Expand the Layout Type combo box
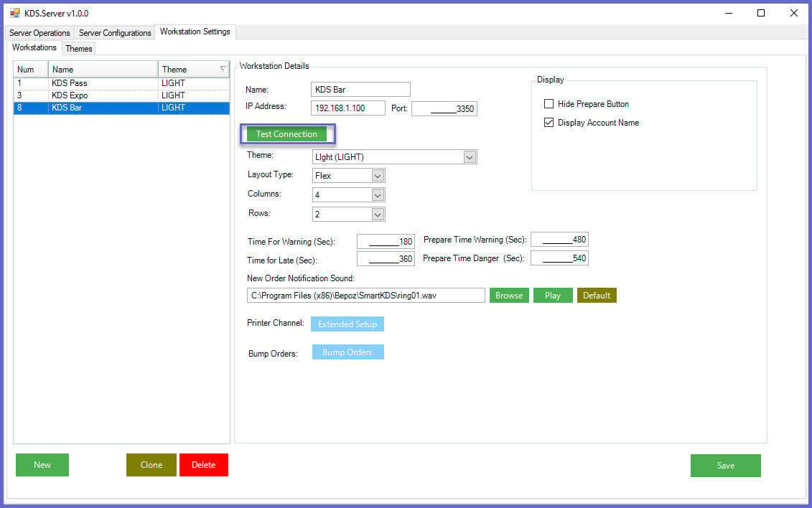 coord(378,176)
